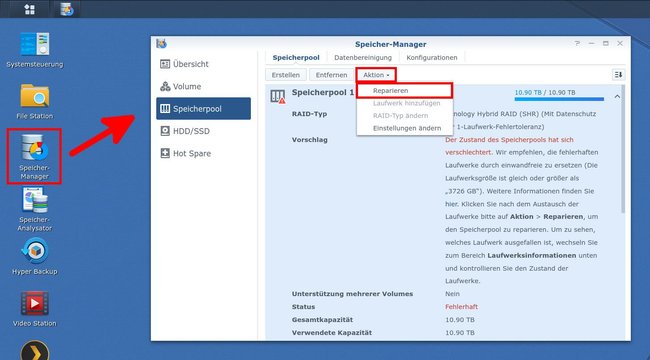Choose Einstellungen ändern from Aktion menu
This screenshot has height=360, width=650.
[405, 128]
